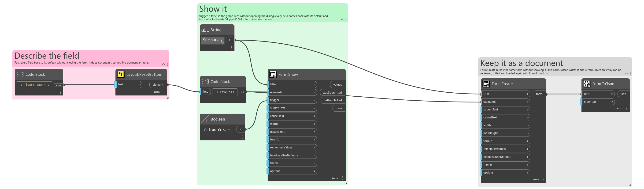Click the Layout.ResetButton node icon
This screenshot has width=644, height=189.
(x=121, y=74)
